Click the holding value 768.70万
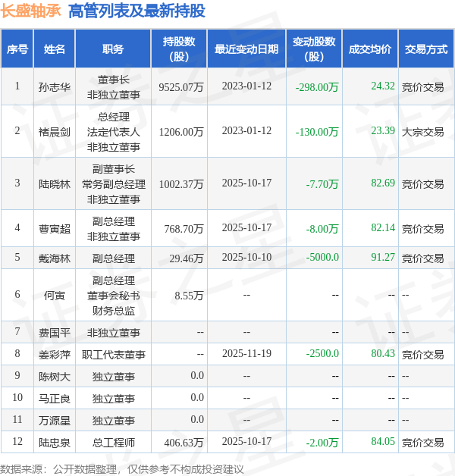The height and width of the screenshot is (476, 455). pyautogui.click(x=184, y=229)
